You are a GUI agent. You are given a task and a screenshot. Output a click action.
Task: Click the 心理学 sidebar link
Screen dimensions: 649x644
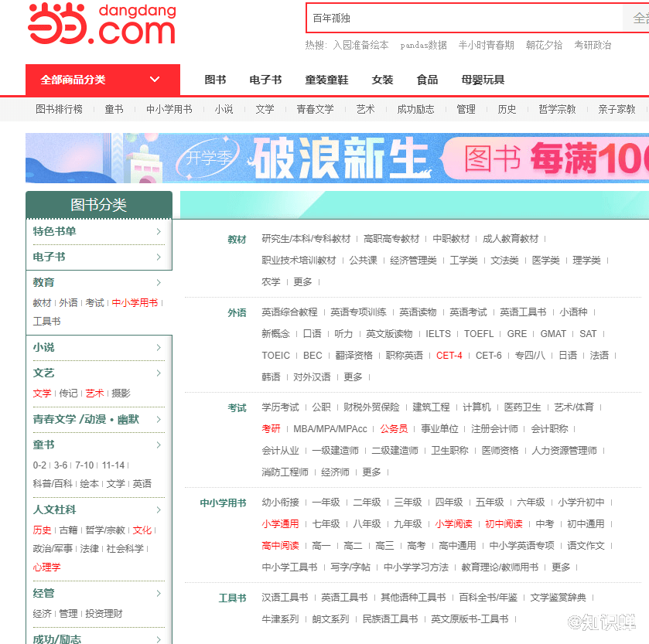click(x=46, y=567)
